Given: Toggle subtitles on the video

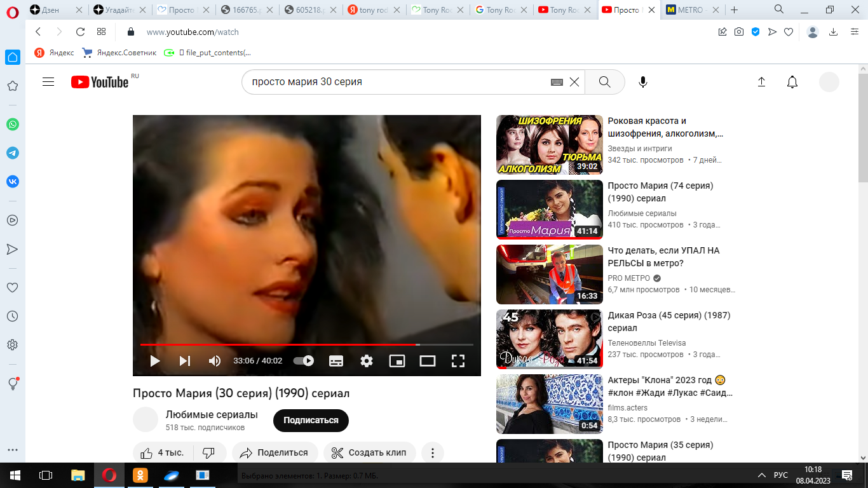Looking at the screenshot, I should [336, 361].
